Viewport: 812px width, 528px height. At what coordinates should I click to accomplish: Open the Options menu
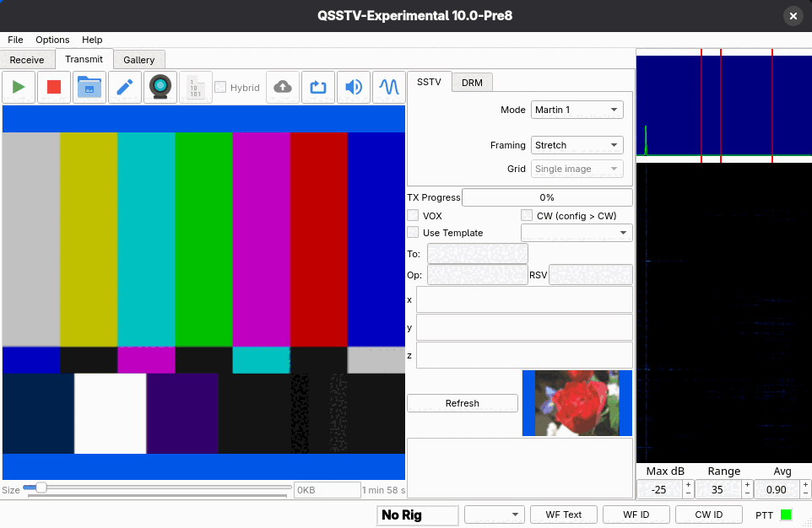[x=52, y=40]
